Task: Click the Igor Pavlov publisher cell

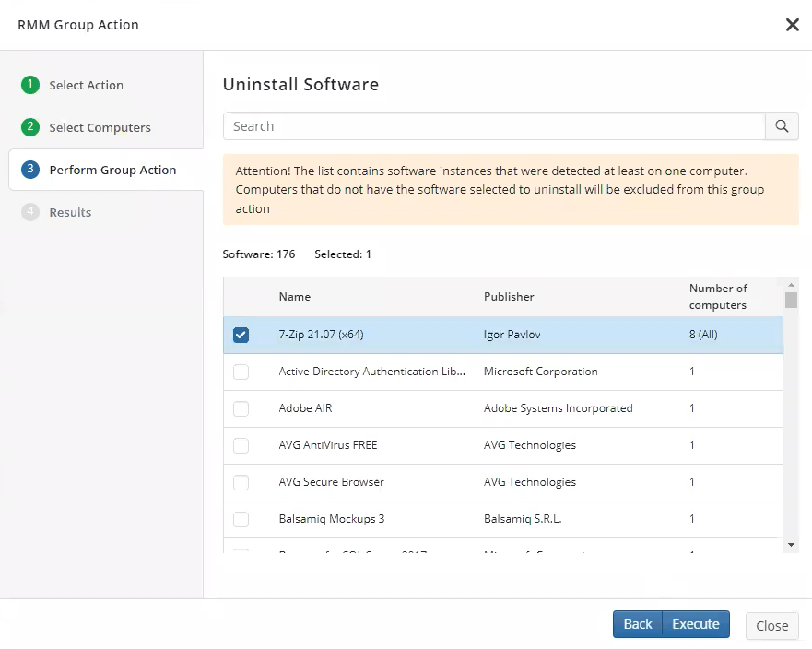Action: tap(512, 335)
